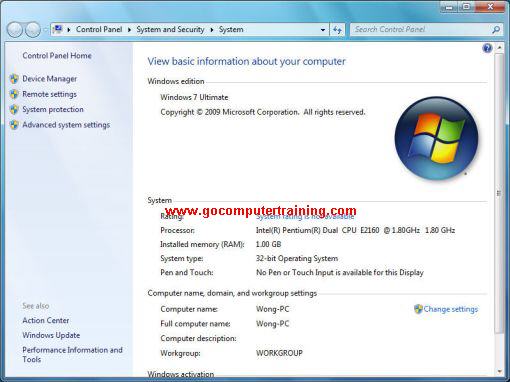The image size is (510, 382).
Task: Click the Control Panel icon in address bar
Action: [x=58, y=29]
